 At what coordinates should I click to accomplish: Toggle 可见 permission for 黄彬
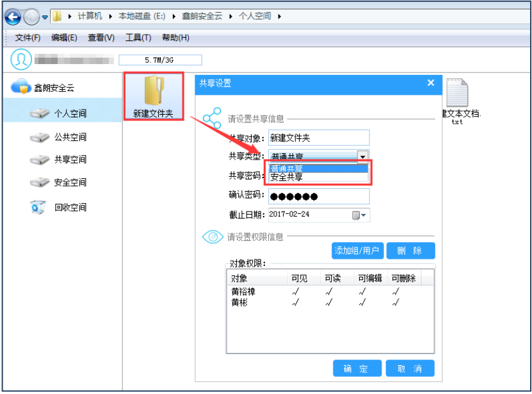(296, 302)
